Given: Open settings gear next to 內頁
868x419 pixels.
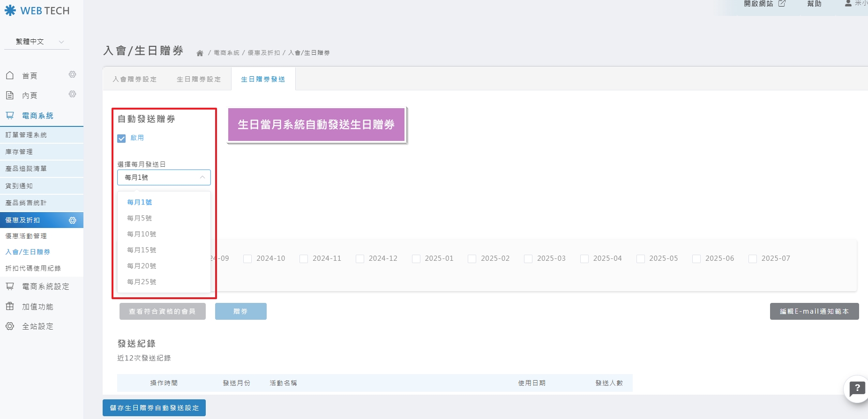Looking at the screenshot, I should point(72,94).
